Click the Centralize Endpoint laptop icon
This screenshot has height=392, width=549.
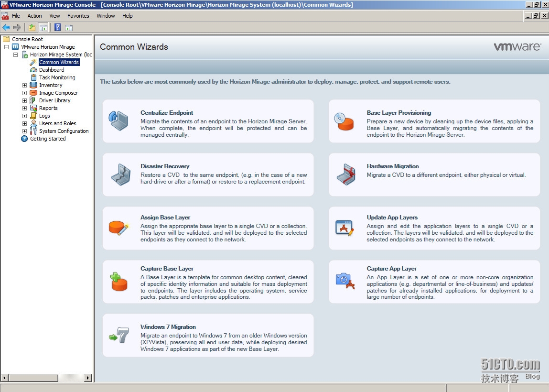pyautogui.click(x=118, y=120)
